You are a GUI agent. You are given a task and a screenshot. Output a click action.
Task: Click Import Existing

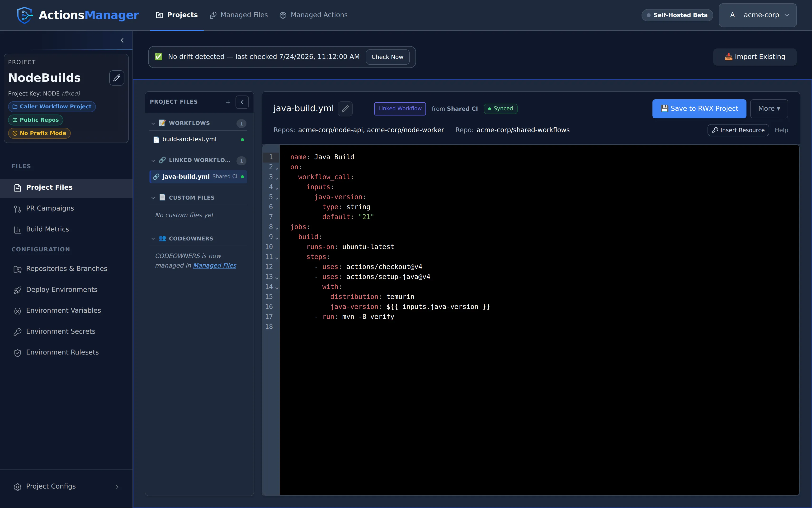[755, 57]
